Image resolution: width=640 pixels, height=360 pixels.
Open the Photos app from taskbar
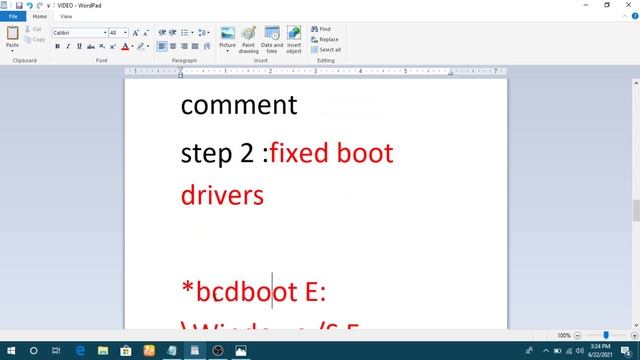coord(241,351)
